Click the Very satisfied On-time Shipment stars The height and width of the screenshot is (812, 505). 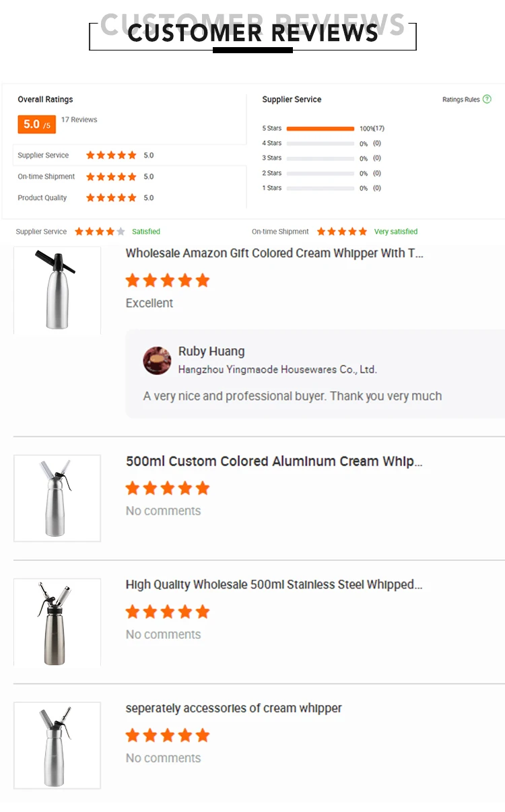click(342, 232)
